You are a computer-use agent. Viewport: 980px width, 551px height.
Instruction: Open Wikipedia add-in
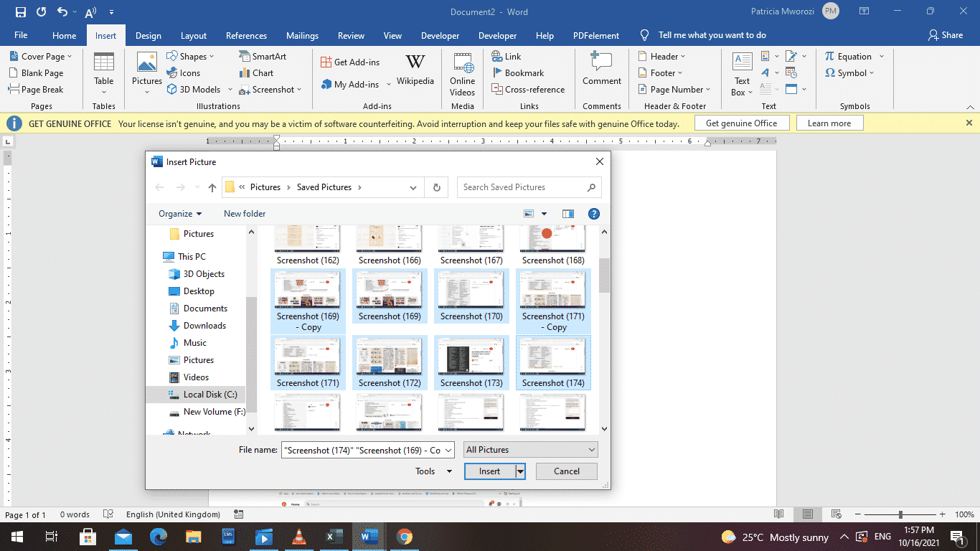[x=415, y=70]
